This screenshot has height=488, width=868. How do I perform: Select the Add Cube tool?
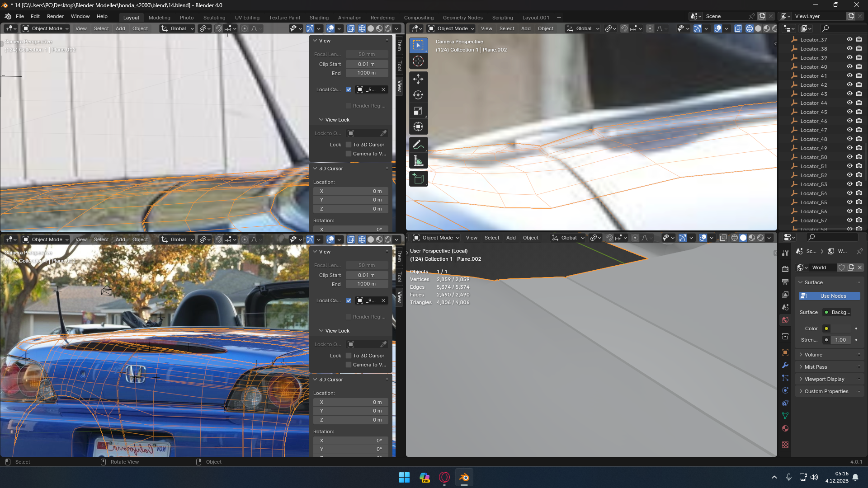418,179
